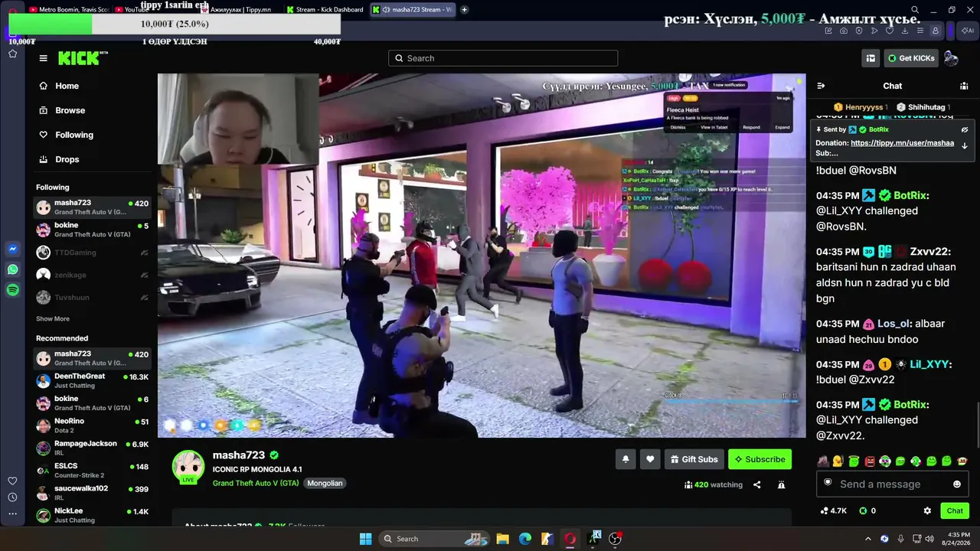Click the Opera sidebar history clock icon
The height and width of the screenshot is (551, 980).
(12, 497)
